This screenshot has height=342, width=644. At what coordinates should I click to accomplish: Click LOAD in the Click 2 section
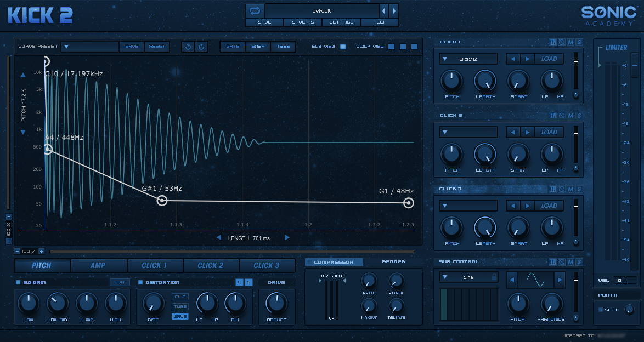(x=549, y=132)
